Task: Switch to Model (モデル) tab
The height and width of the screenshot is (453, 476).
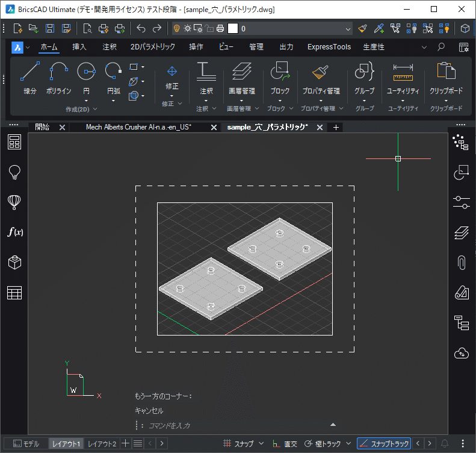Action: pyautogui.click(x=26, y=444)
